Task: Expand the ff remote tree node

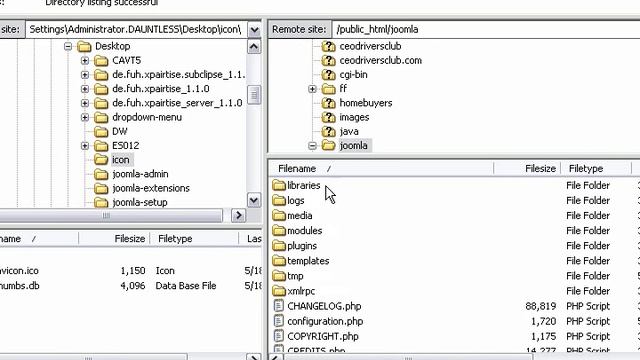Action: point(312,89)
